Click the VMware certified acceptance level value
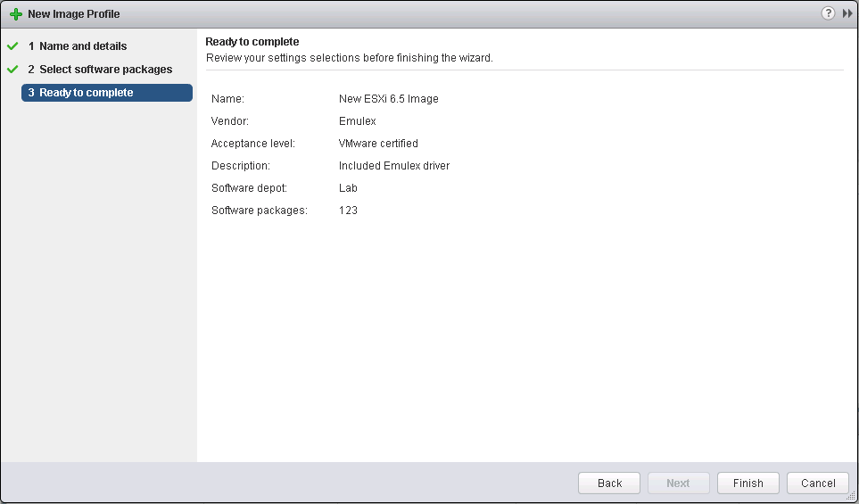Screen dimensions: 859x504 378,144
